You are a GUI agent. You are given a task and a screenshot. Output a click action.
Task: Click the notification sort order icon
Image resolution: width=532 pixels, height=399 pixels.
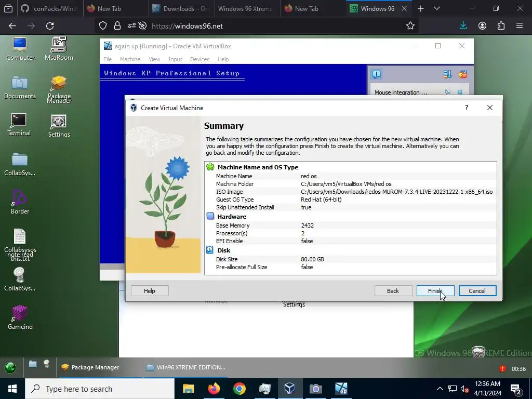[447, 74]
